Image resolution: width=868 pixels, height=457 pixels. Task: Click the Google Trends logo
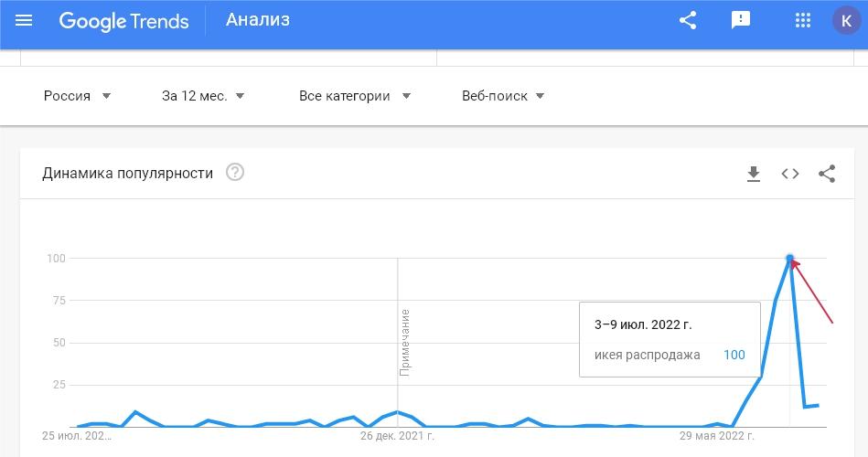coord(123,20)
